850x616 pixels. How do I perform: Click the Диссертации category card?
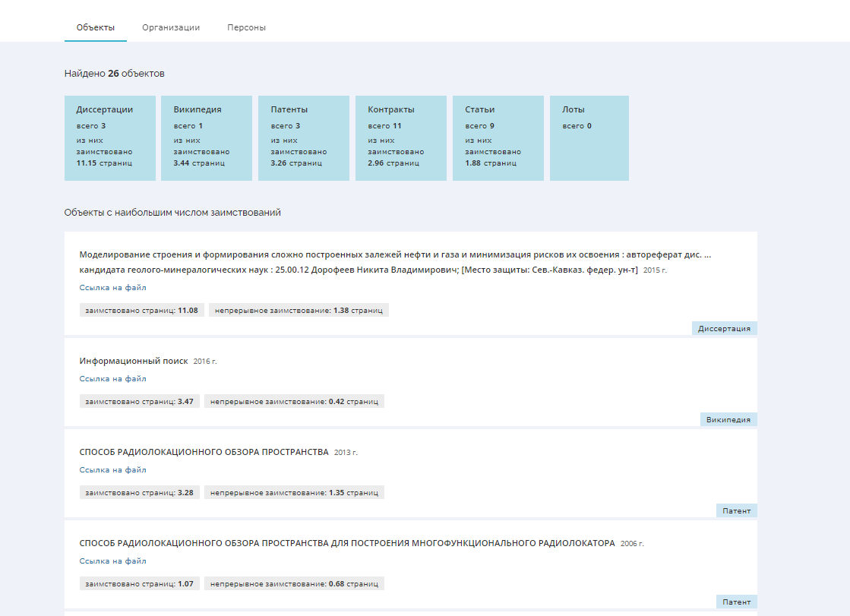pos(109,137)
